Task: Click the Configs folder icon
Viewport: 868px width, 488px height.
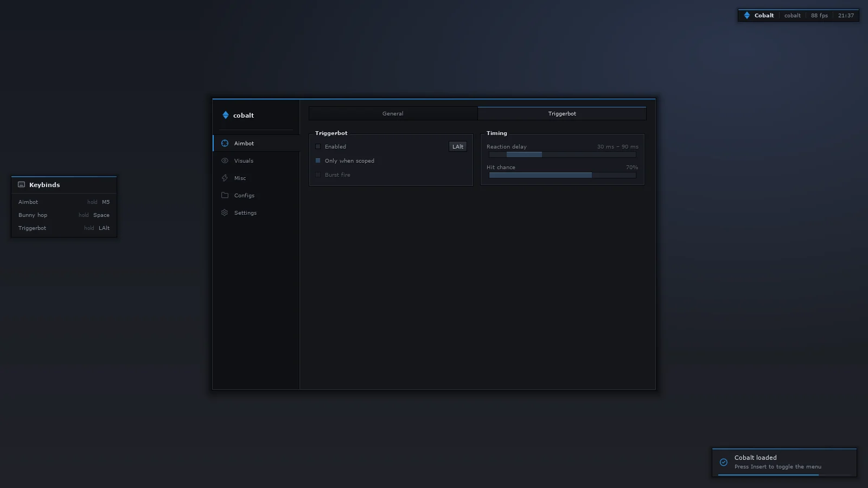Action: tap(225, 195)
